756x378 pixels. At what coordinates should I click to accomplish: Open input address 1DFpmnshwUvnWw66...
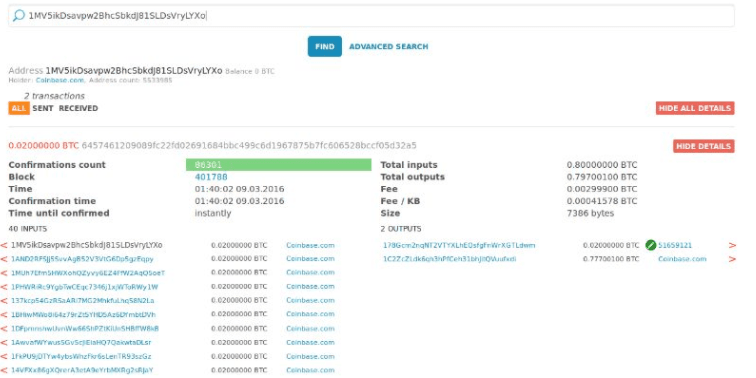(x=85, y=329)
